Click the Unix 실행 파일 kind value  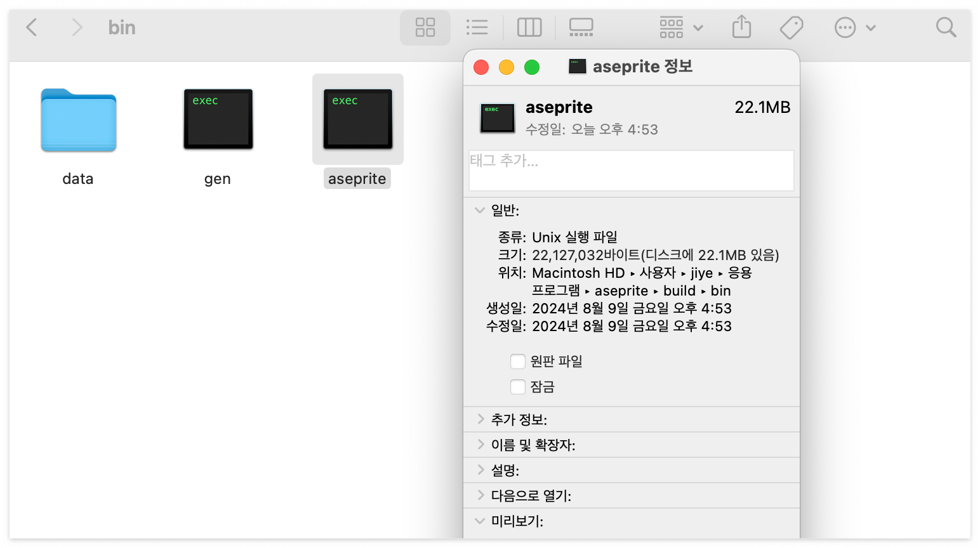pyautogui.click(x=574, y=237)
